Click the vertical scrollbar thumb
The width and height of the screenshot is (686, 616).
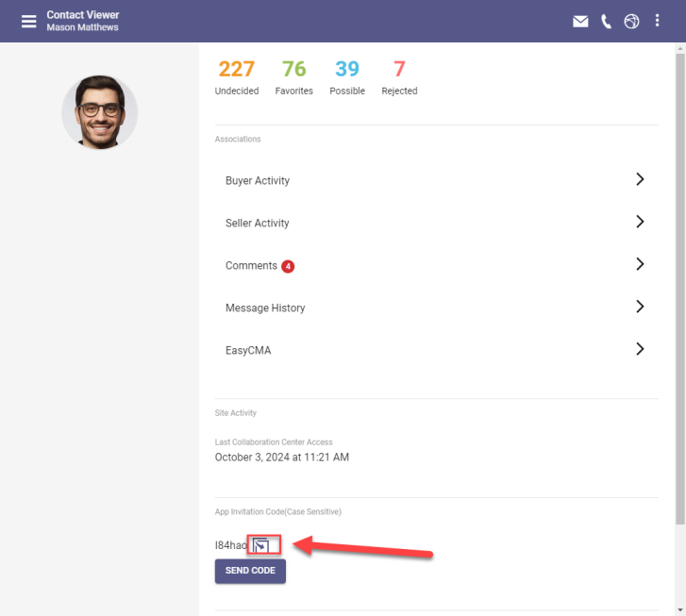(x=680, y=289)
